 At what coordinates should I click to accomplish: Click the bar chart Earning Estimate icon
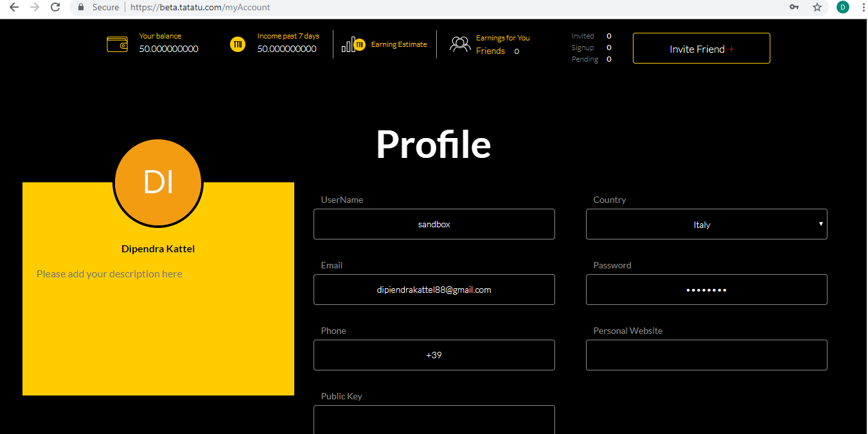tap(353, 44)
